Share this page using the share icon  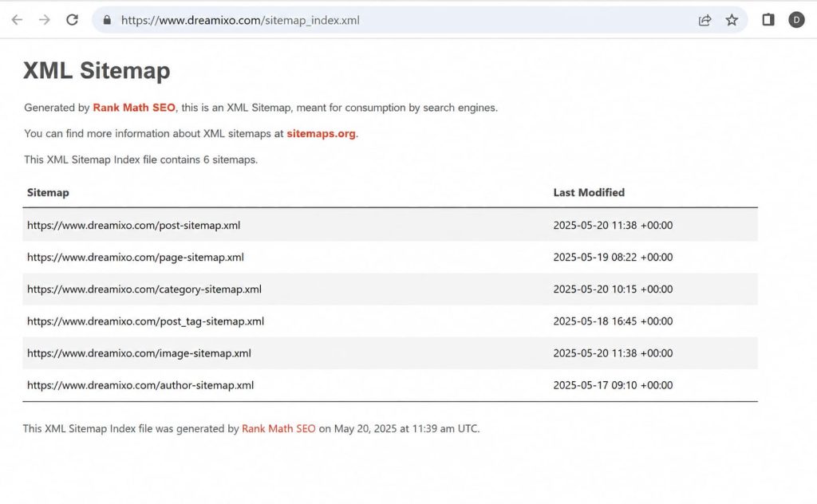[705, 20]
